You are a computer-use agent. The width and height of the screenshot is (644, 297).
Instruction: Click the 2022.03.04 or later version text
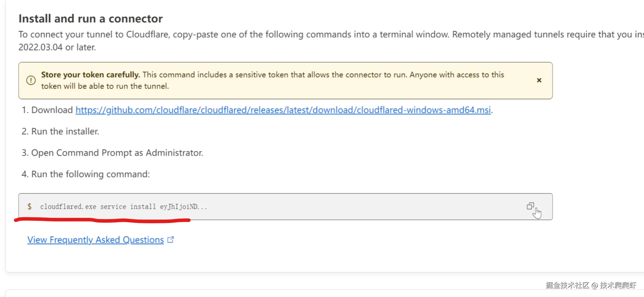pyautogui.click(x=57, y=47)
